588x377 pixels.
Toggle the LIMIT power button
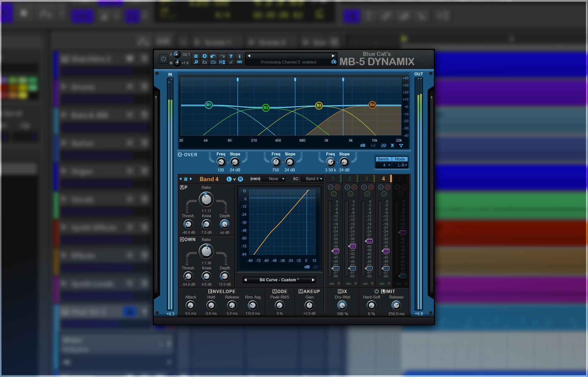pos(376,291)
